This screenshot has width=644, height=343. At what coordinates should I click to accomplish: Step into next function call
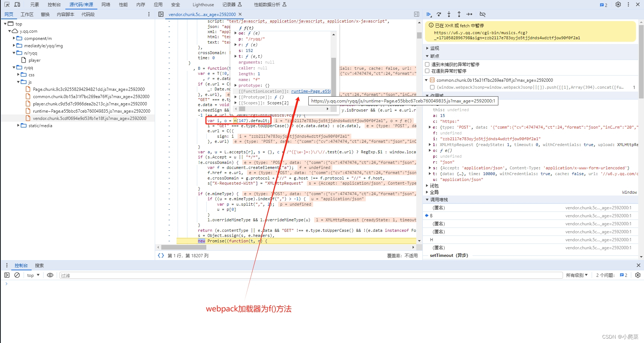pyautogui.click(x=449, y=14)
